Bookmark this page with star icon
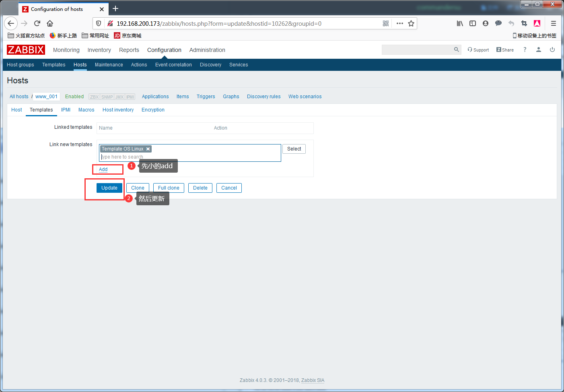The height and width of the screenshot is (392, 564). pyautogui.click(x=411, y=23)
